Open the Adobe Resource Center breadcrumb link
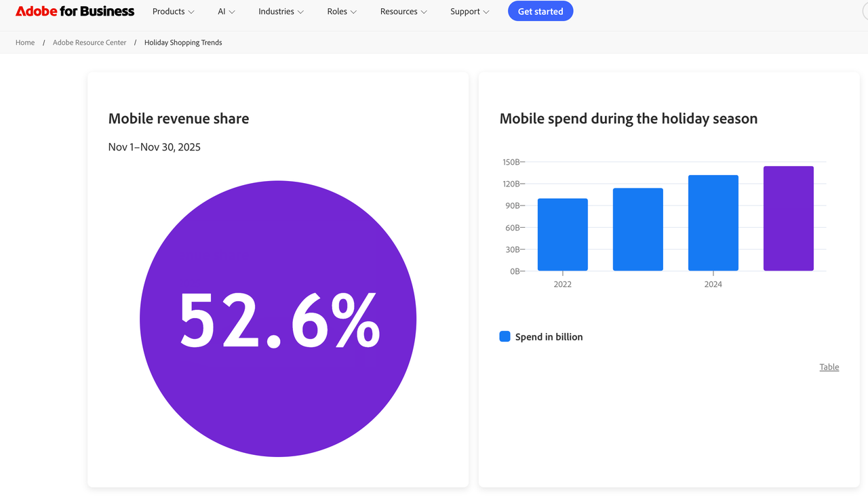The height and width of the screenshot is (497, 868). tap(90, 43)
